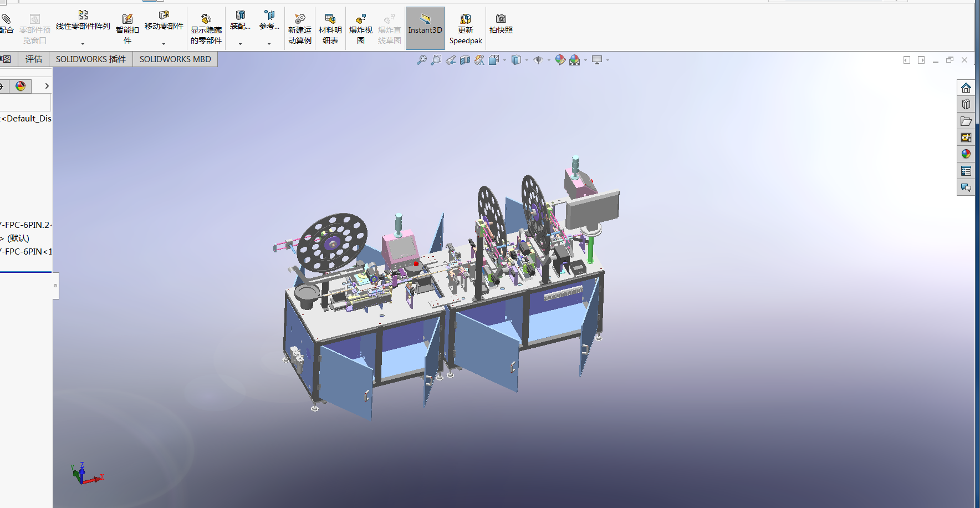Select the Zoom to Area tool
The width and height of the screenshot is (980, 508).
436,60
